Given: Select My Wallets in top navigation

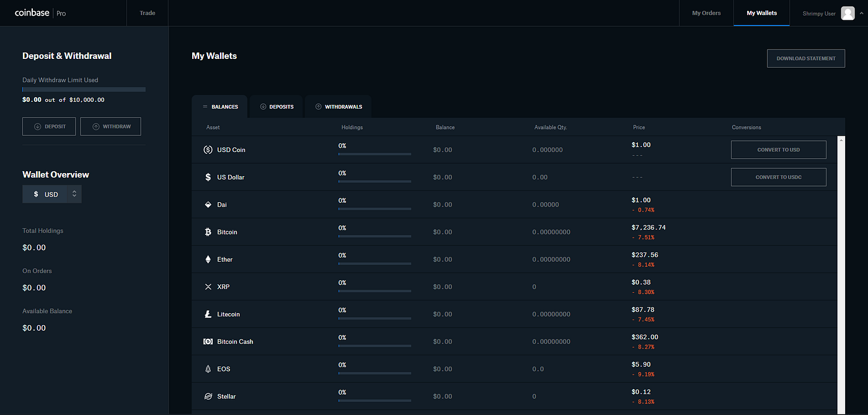Looking at the screenshot, I should (x=761, y=13).
